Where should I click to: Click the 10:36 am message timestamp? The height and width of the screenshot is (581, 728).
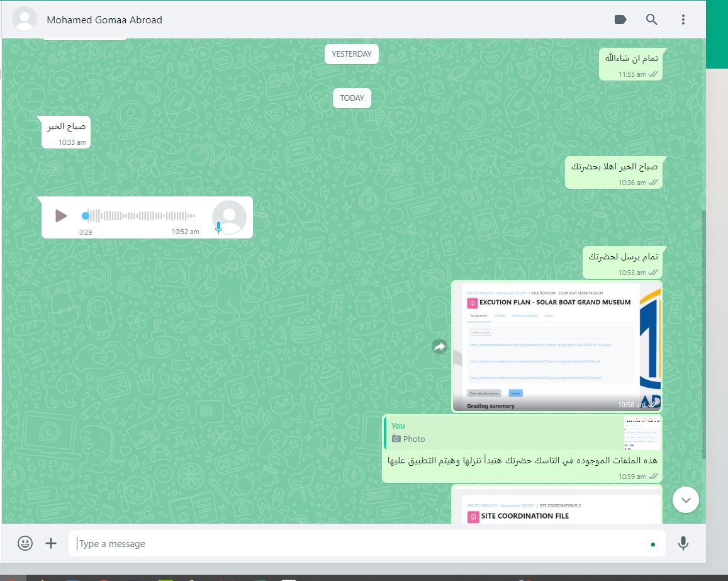(632, 183)
